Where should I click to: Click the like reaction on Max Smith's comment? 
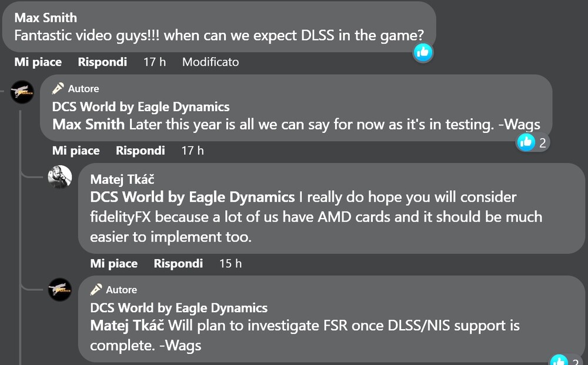tap(423, 52)
